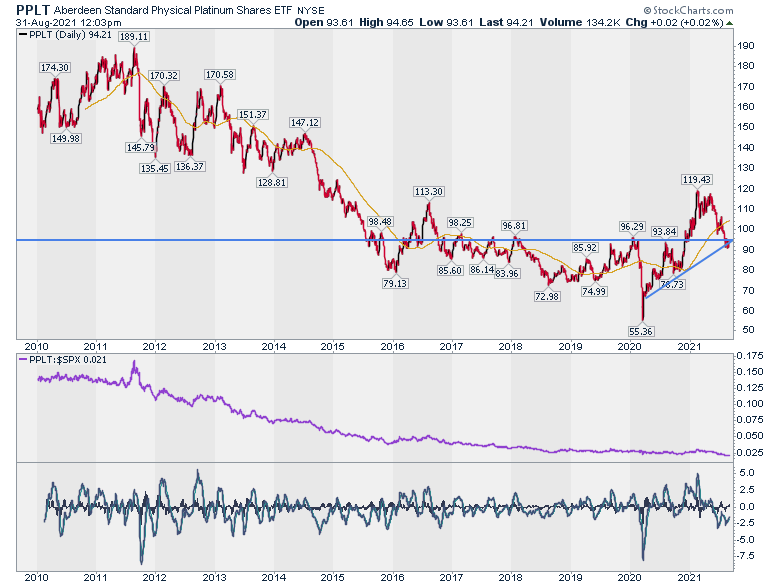The width and height of the screenshot is (780, 586).
Task: Click the 86.14 low label
Action: [482, 270]
